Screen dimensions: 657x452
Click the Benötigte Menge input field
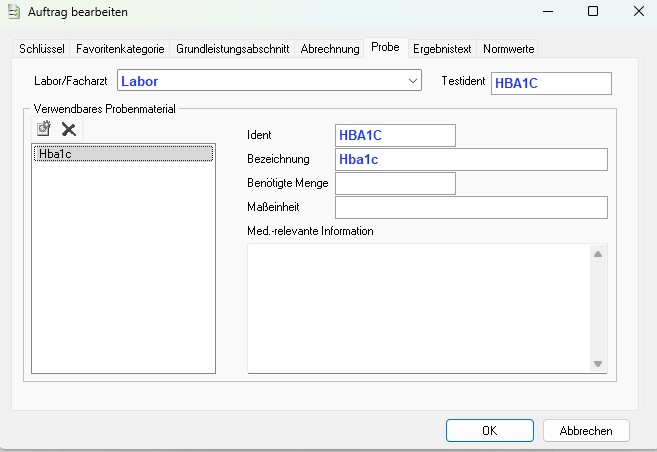pyautogui.click(x=395, y=183)
